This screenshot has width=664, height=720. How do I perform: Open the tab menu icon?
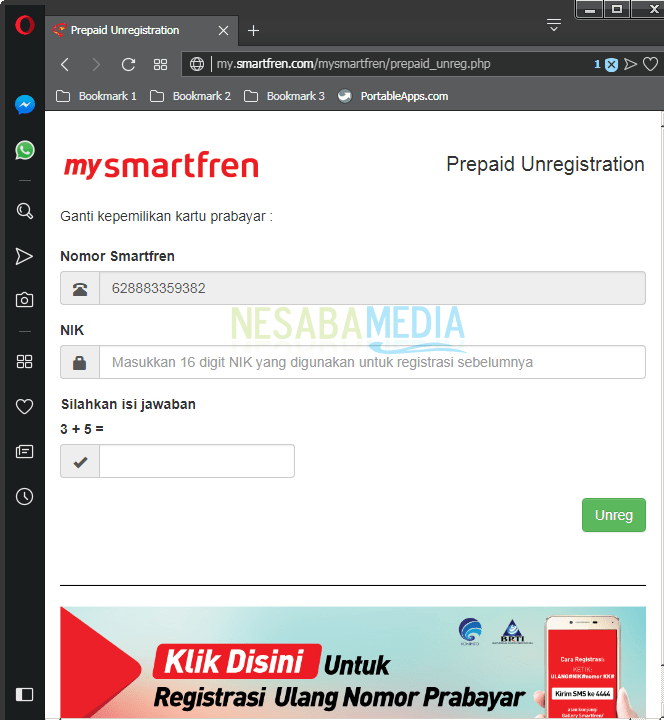coord(554,25)
